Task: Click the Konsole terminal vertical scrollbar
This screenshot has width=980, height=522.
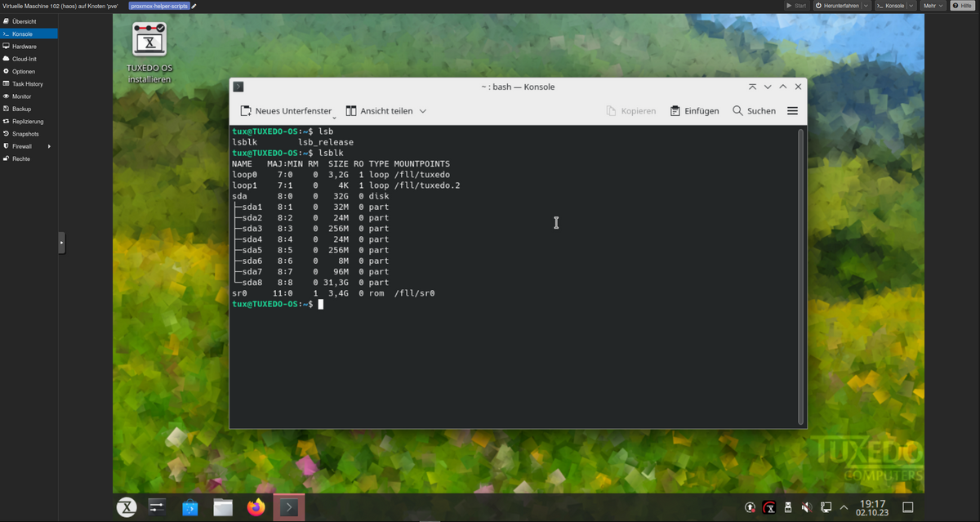Action: [800, 276]
